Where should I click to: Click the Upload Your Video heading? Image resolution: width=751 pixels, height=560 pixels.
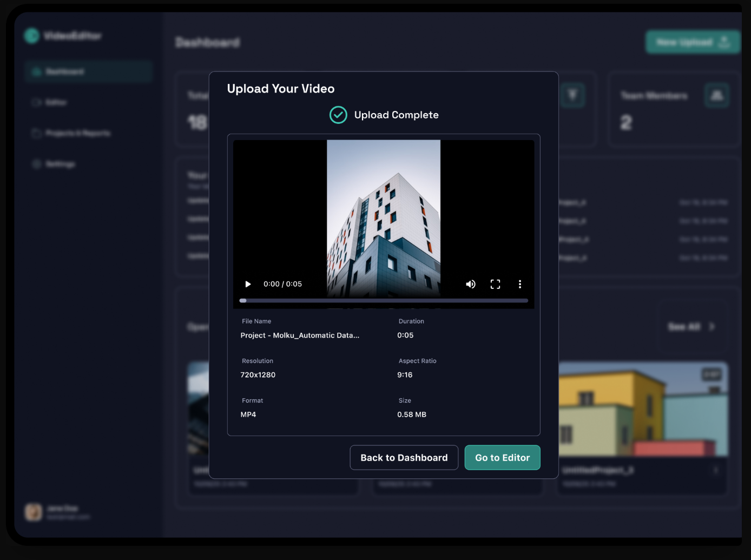pyautogui.click(x=281, y=89)
